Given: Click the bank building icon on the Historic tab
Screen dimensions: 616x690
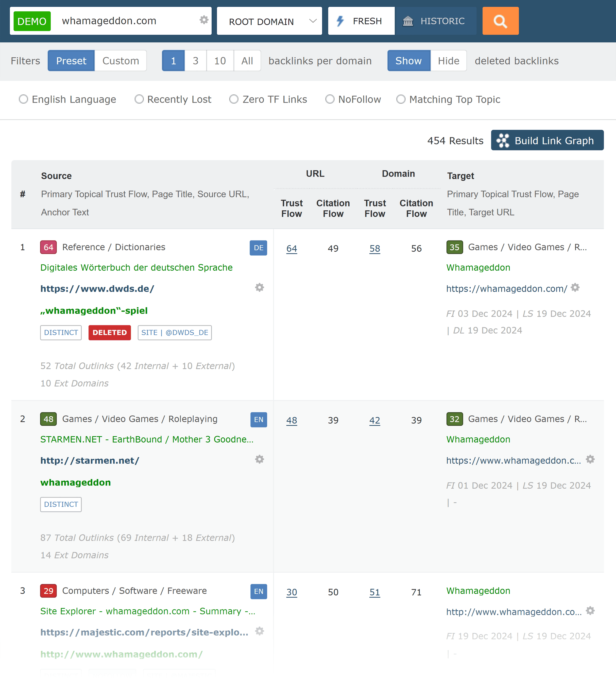Looking at the screenshot, I should pyautogui.click(x=408, y=21).
